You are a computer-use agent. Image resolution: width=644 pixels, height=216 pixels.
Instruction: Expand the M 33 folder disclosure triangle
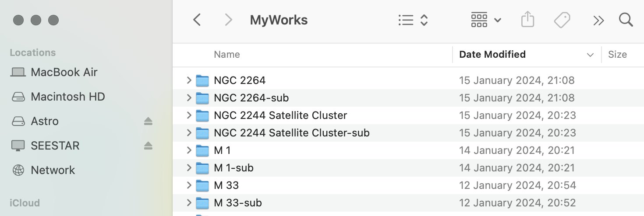coord(189,185)
